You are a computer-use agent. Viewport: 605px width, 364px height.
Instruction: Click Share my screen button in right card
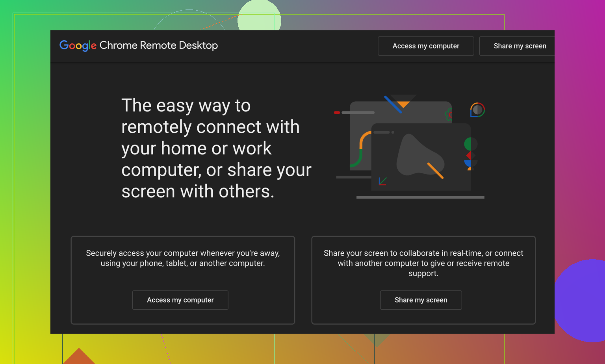(x=421, y=300)
